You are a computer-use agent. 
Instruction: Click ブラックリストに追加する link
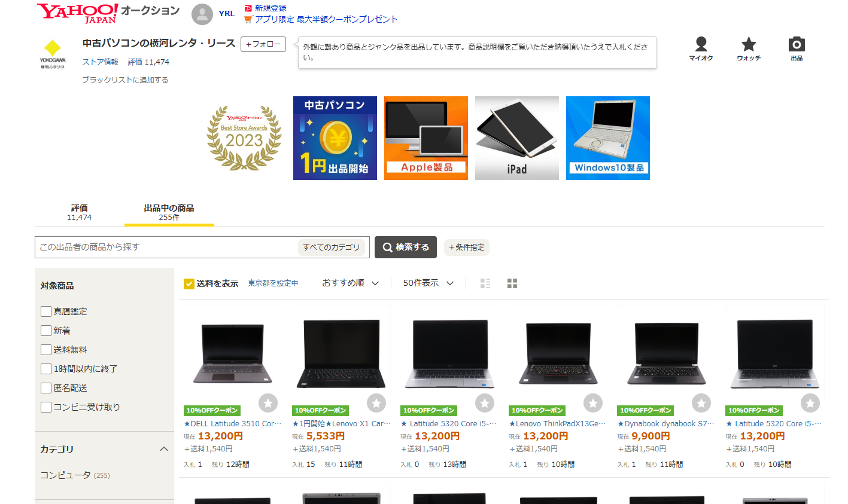coord(125,80)
